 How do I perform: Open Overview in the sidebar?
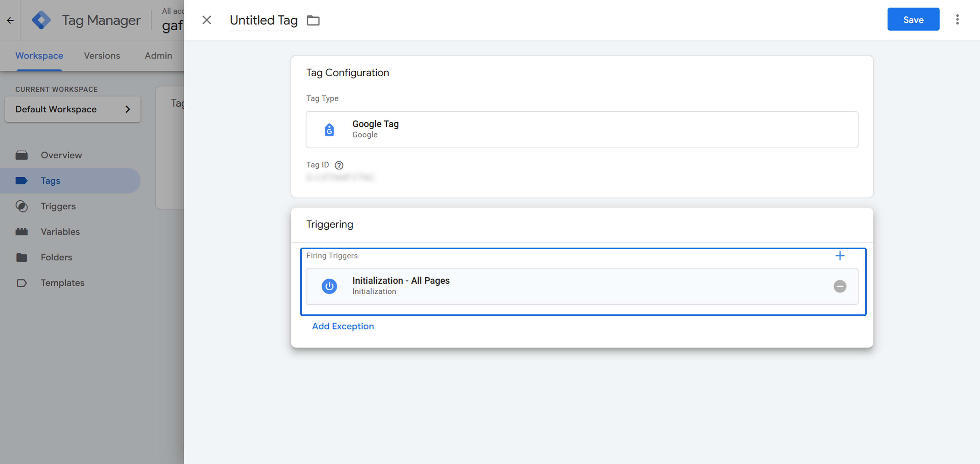pyautogui.click(x=70, y=155)
